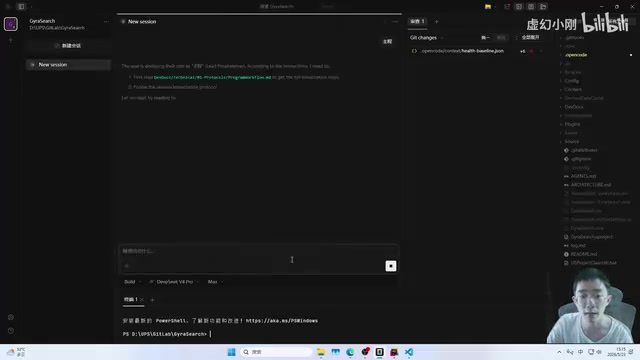Select the split diff view toggle
Image resolution: width=640 pixels, height=360 pixels.
click(501, 38)
